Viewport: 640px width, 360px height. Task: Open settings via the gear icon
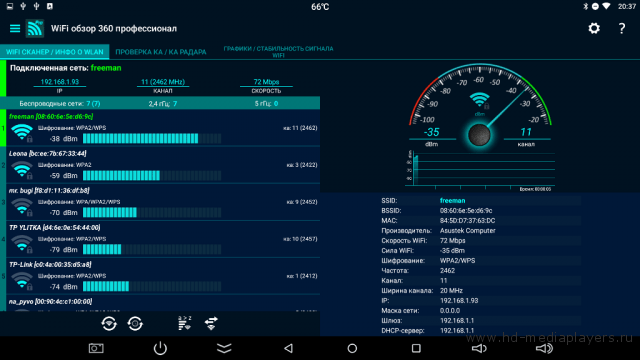(x=594, y=29)
